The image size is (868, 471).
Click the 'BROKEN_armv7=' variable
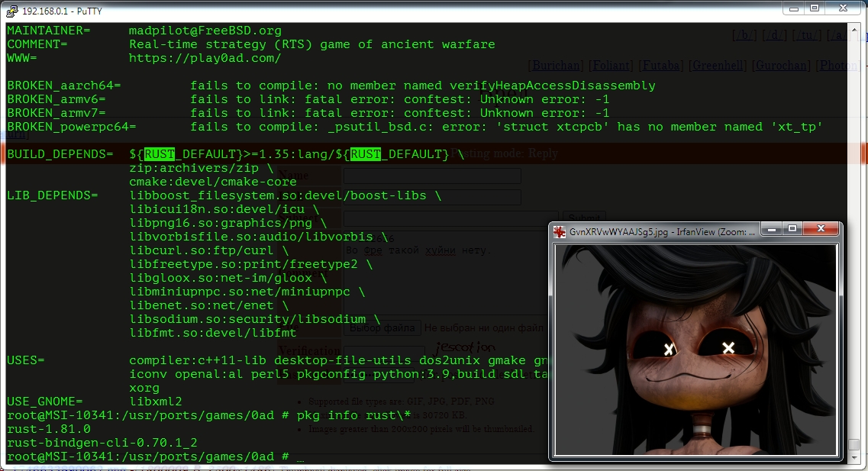[56, 113]
